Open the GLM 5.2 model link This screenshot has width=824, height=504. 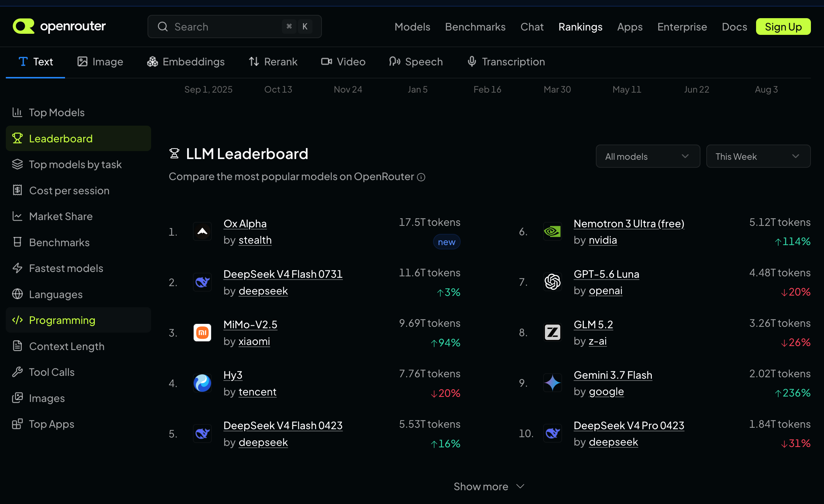(593, 324)
